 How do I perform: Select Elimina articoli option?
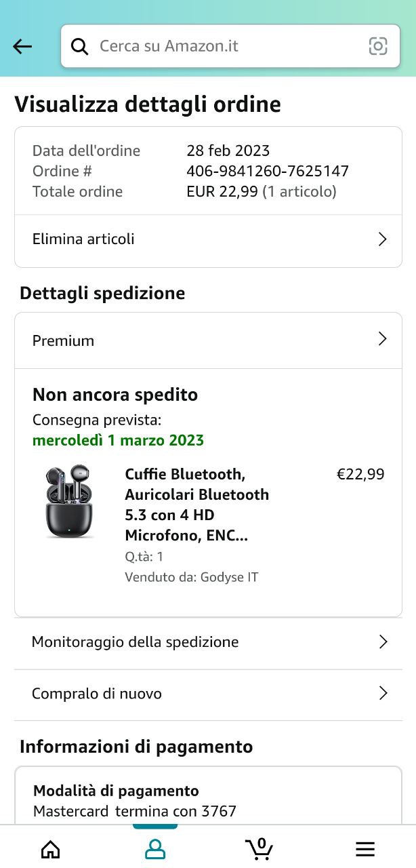83,239
